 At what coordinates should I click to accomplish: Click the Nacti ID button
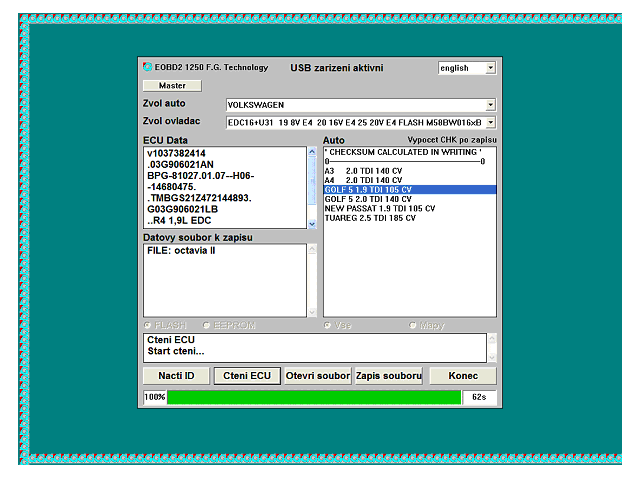176,376
